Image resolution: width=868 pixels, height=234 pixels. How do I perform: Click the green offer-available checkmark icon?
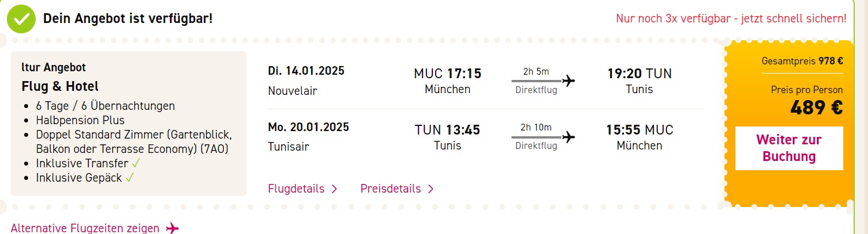pos(22,19)
